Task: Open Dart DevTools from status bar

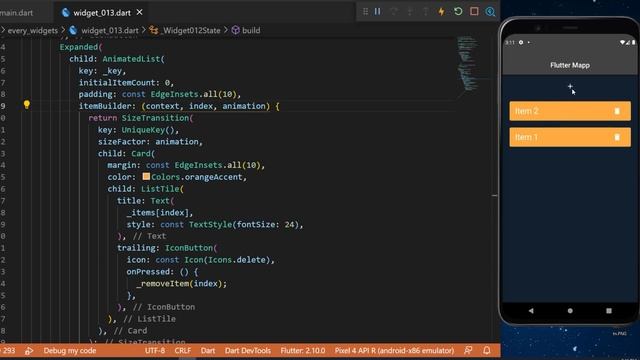Action: pos(248,351)
